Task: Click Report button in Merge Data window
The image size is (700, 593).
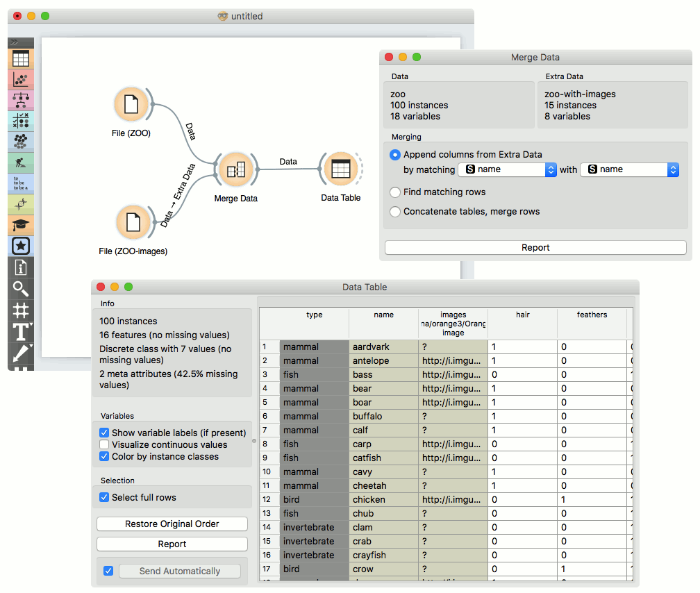Action: [535, 248]
